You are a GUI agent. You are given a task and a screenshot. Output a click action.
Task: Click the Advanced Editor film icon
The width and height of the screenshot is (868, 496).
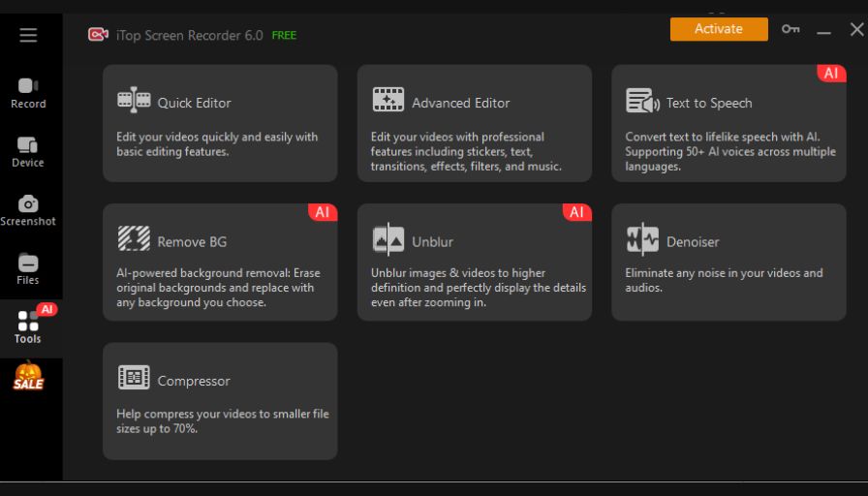pyautogui.click(x=388, y=100)
